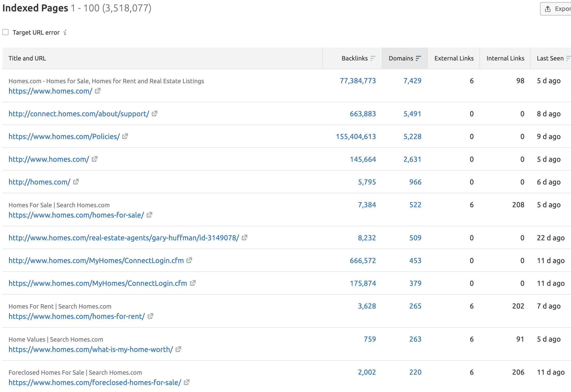Toggle sorting on the Last Seen column

[569, 58]
